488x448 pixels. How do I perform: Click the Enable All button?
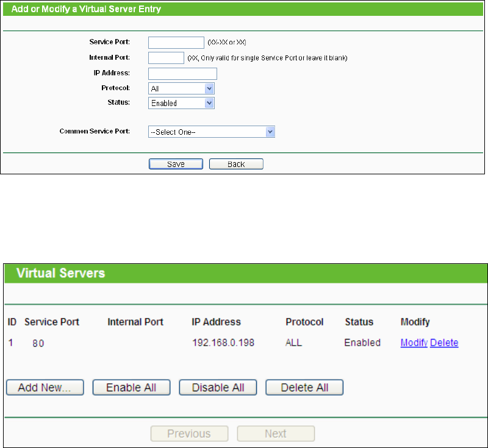tap(131, 388)
